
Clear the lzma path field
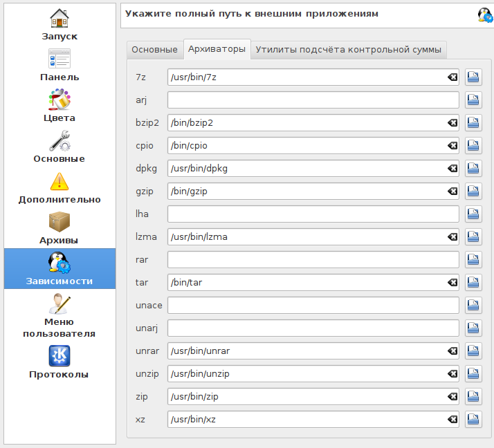tap(452, 236)
